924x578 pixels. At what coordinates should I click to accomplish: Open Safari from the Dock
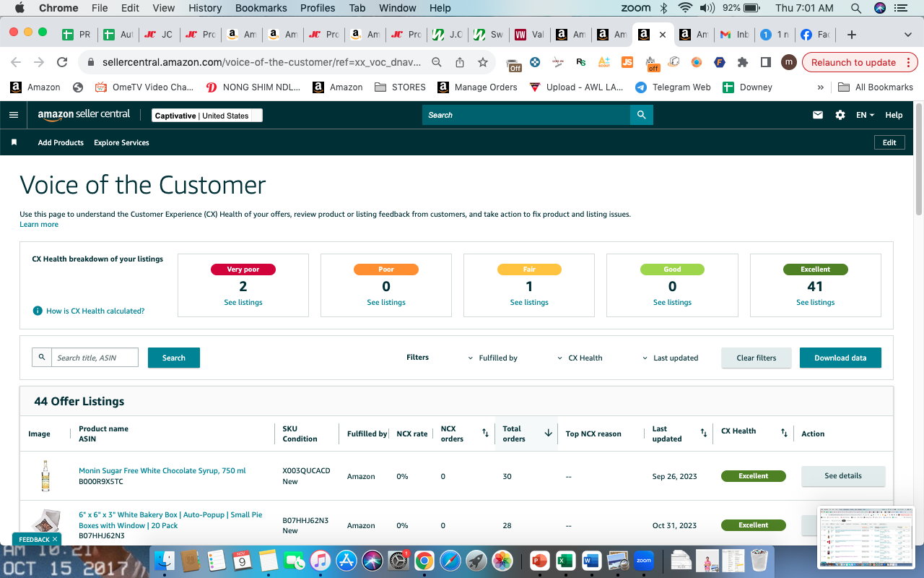pos(450,560)
